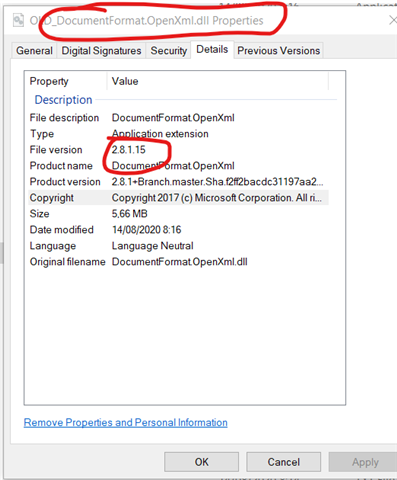Select the Copyright row label
This screenshot has height=480, width=397.
(x=52, y=198)
